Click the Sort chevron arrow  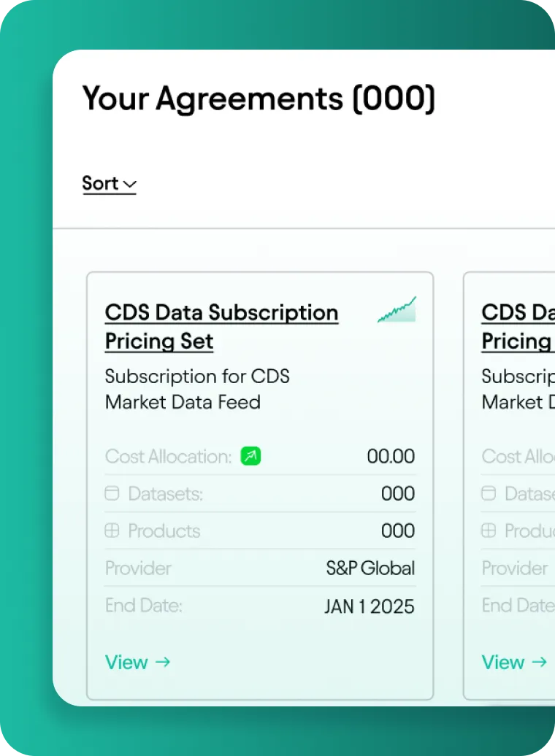130,184
